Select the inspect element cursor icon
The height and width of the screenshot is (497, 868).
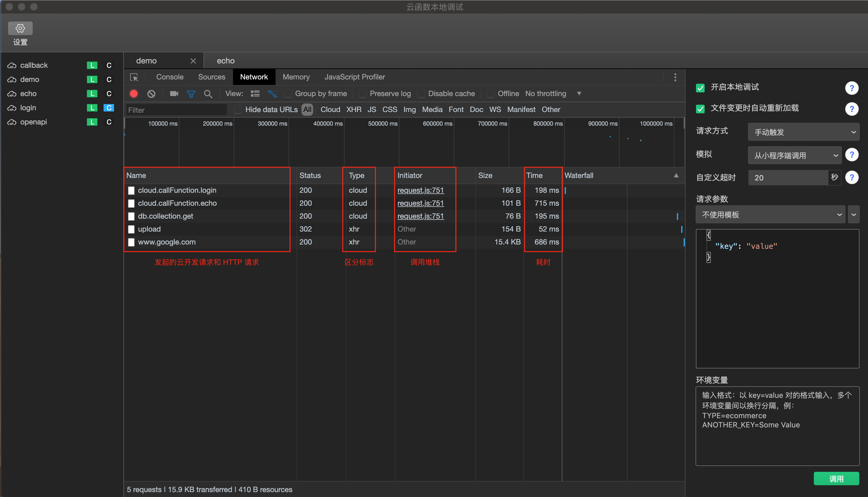(x=134, y=77)
